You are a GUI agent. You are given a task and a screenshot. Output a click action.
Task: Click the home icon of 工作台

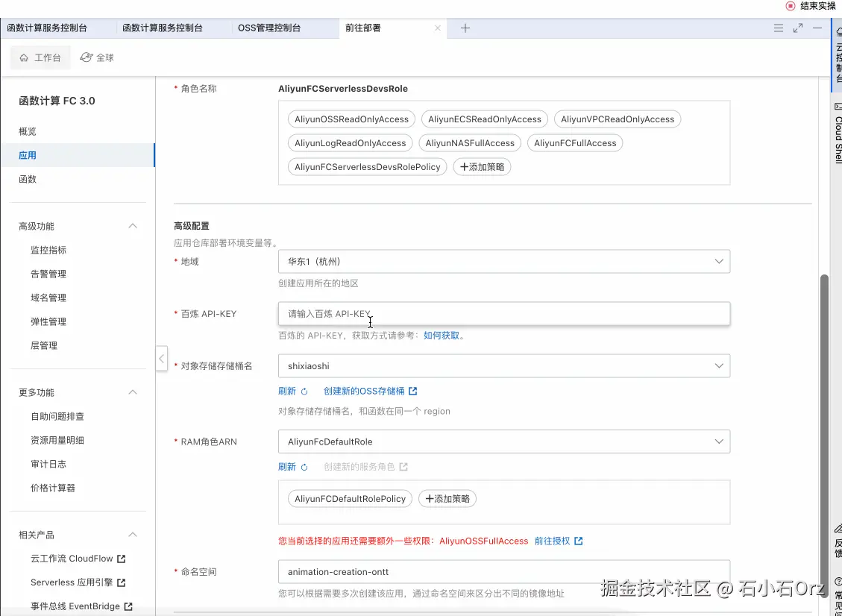coord(24,57)
